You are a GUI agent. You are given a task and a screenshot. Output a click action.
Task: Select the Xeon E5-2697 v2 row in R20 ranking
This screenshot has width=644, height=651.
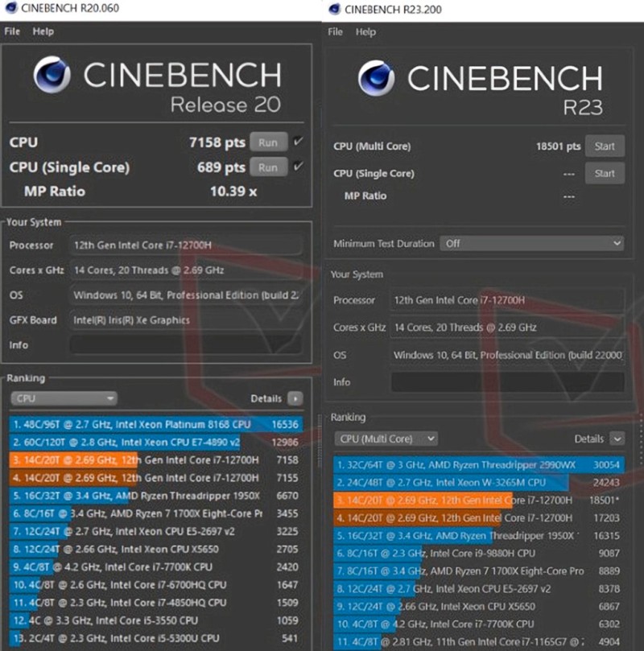[x=155, y=531]
